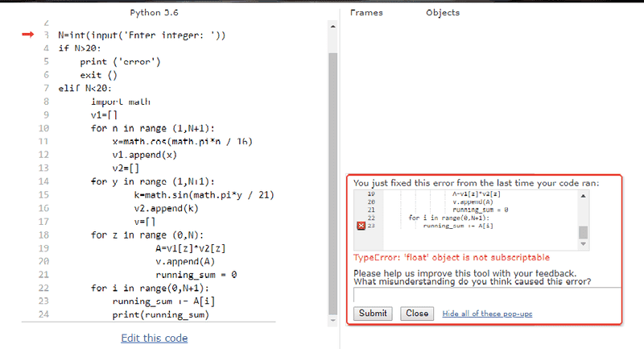644x349 pixels.
Task: Click snippet line 21 'running_sum = 0'
Action: coord(480,210)
